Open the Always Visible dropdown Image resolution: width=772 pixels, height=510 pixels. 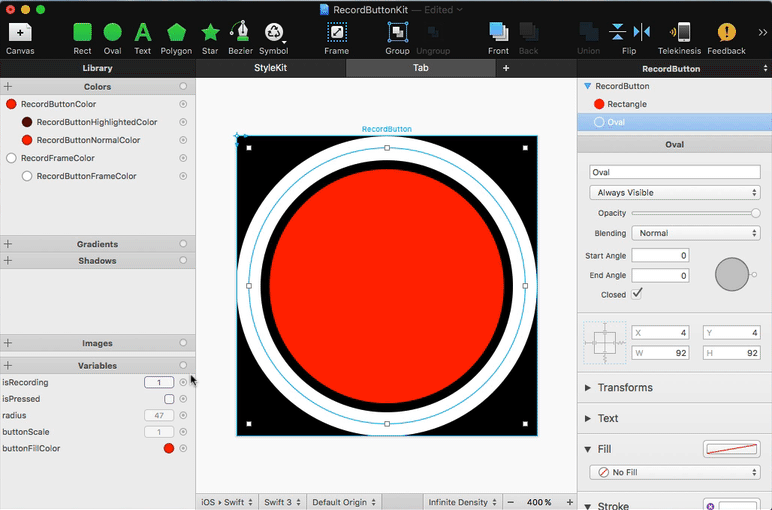(675, 192)
